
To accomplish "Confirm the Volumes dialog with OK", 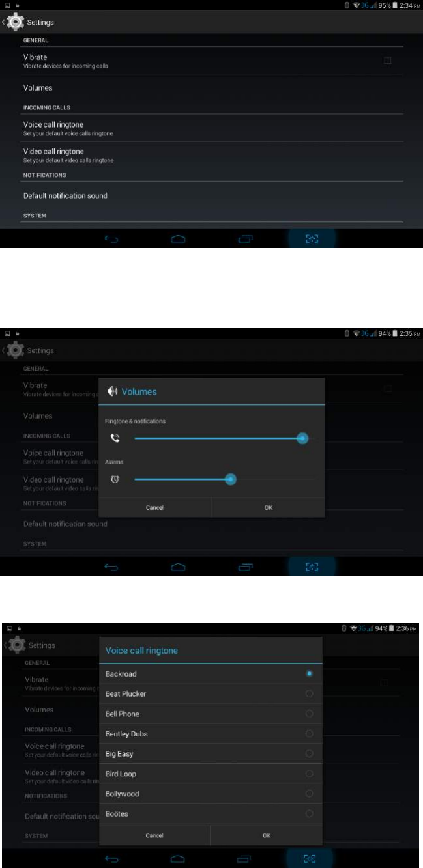I will tap(268, 508).
